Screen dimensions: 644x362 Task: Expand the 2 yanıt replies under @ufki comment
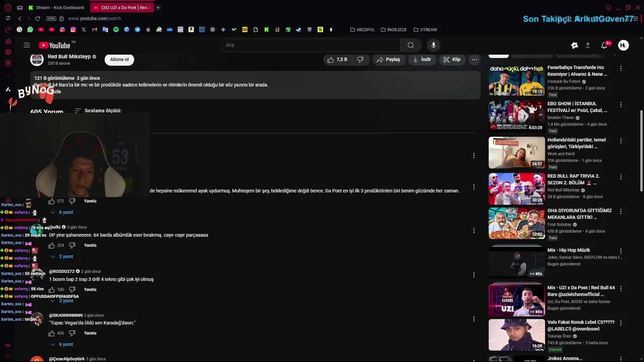click(x=62, y=256)
